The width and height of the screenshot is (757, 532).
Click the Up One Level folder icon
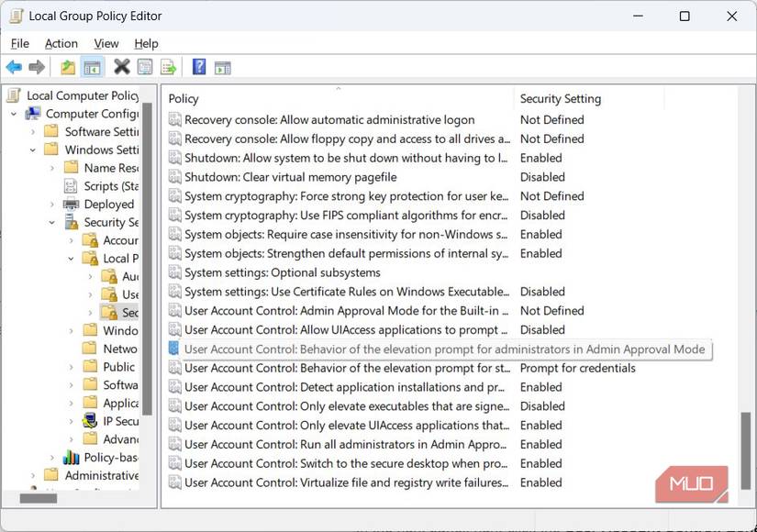click(x=68, y=66)
